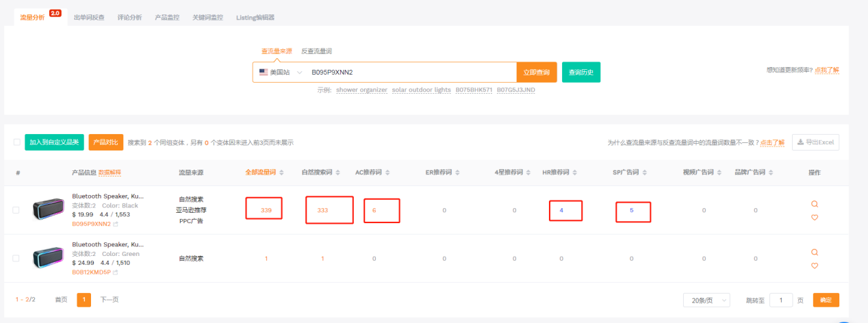The image size is (868, 323).
Task: Click Black speaker product thumbnail
Action: pos(48,209)
